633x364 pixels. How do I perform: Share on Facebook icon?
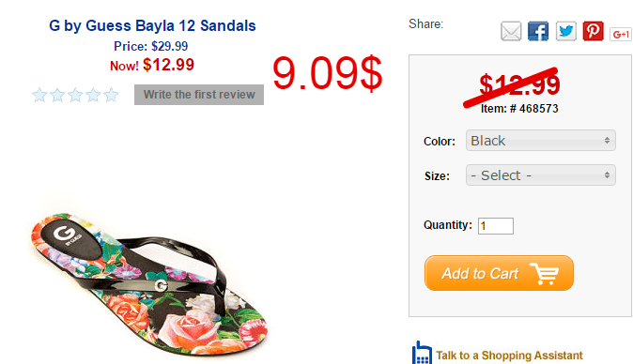pyautogui.click(x=538, y=32)
